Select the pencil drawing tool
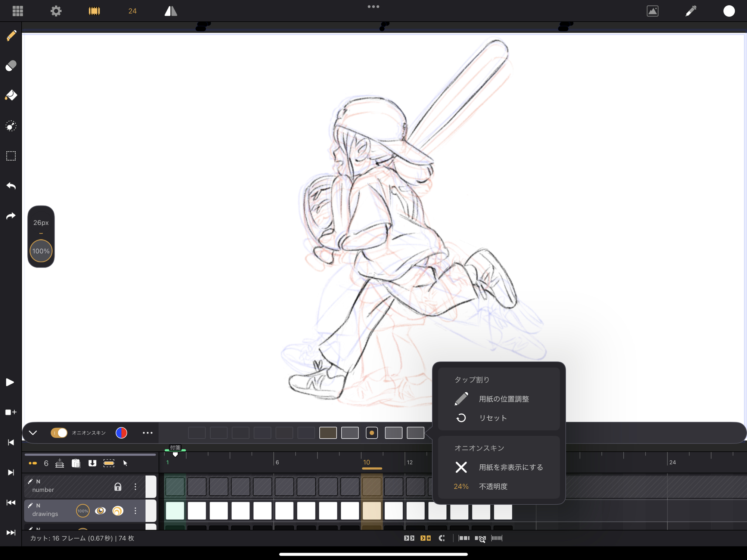This screenshot has width=747, height=560. point(11,36)
